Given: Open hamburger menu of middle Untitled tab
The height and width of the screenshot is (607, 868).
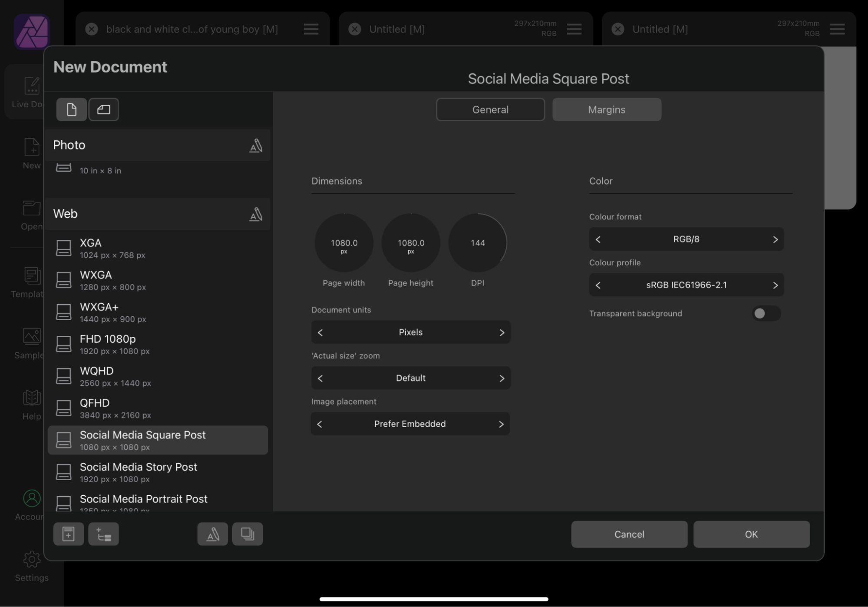Looking at the screenshot, I should [x=574, y=29].
